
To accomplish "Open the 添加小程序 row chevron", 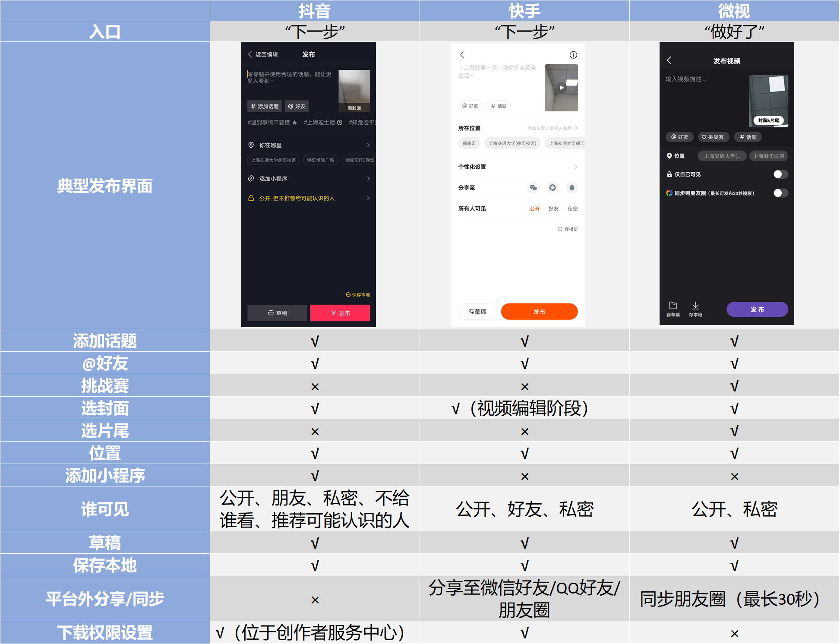I will click(368, 179).
